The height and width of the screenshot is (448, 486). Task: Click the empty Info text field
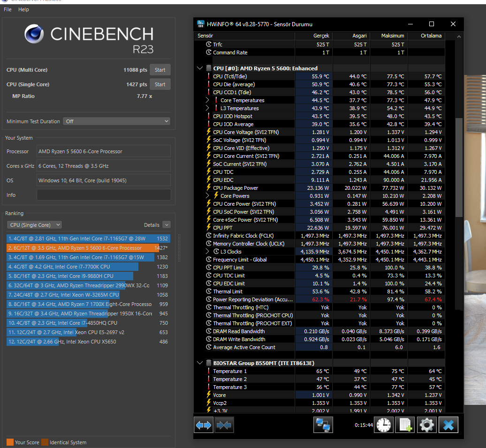(104, 195)
